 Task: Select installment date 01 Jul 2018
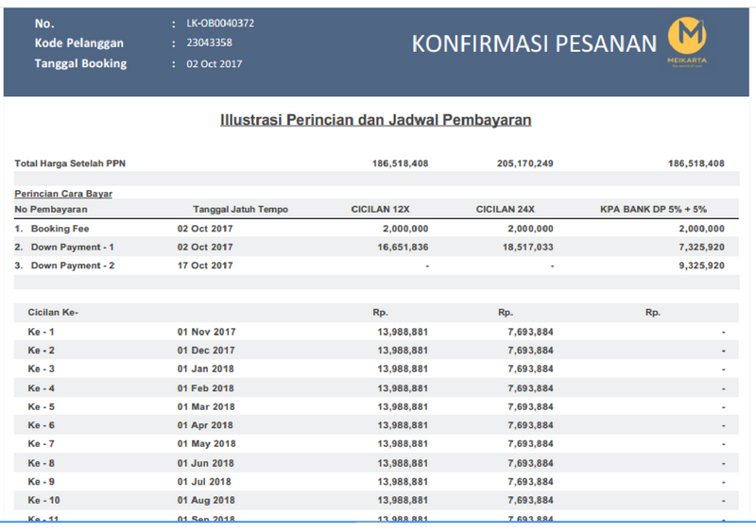[x=204, y=481]
